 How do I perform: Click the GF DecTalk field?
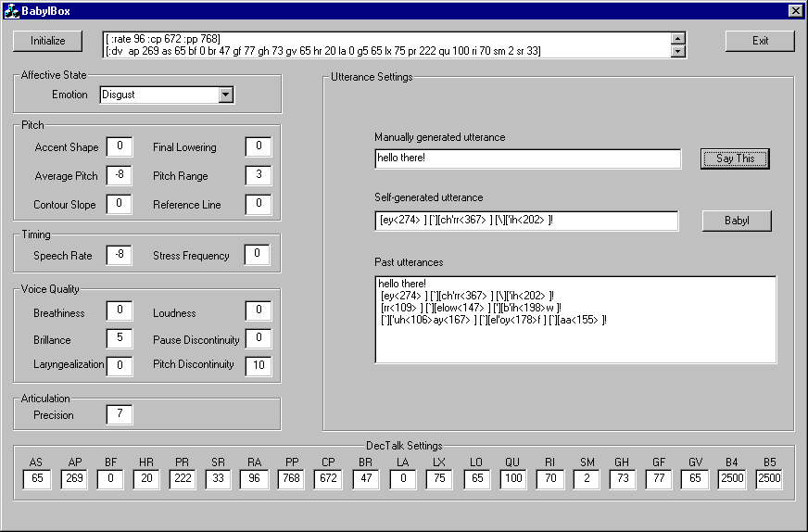click(659, 479)
